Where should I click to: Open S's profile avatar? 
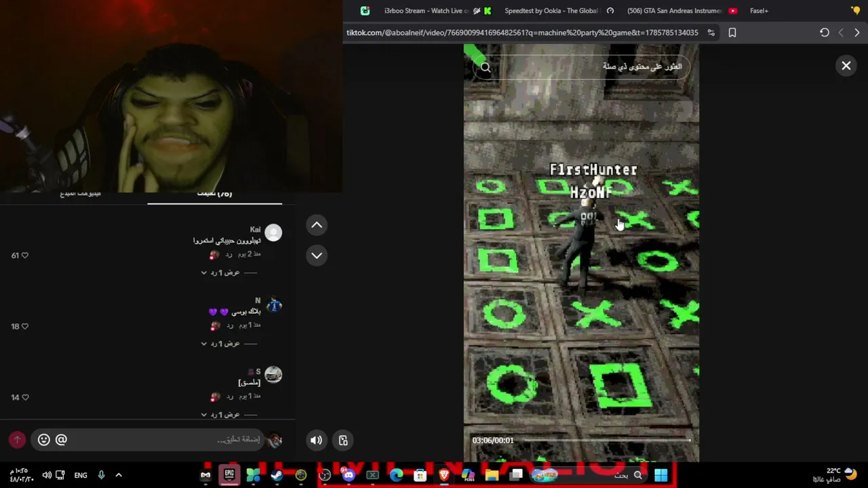[273, 375]
